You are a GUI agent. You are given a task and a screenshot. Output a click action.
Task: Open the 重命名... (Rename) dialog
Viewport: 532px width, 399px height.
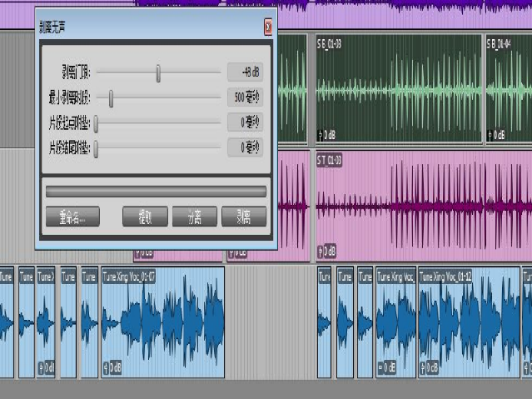click(x=73, y=217)
